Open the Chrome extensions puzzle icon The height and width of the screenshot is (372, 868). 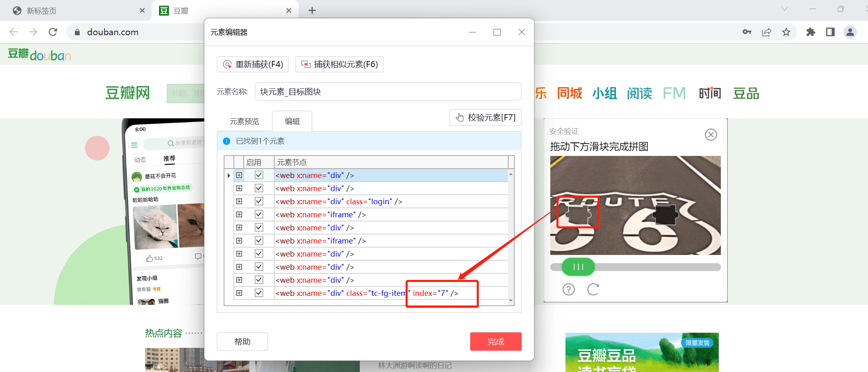click(x=810, y=32)
